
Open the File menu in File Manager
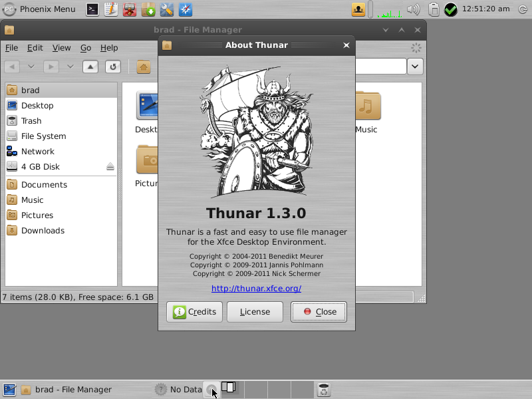click(x=11, y=48)
